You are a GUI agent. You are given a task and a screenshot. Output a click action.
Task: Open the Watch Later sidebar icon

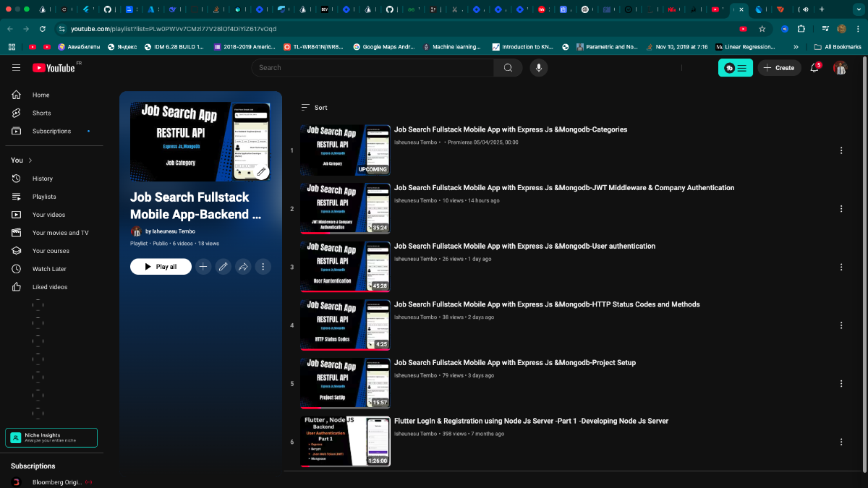pyautogui.click(x=16, y=268)
